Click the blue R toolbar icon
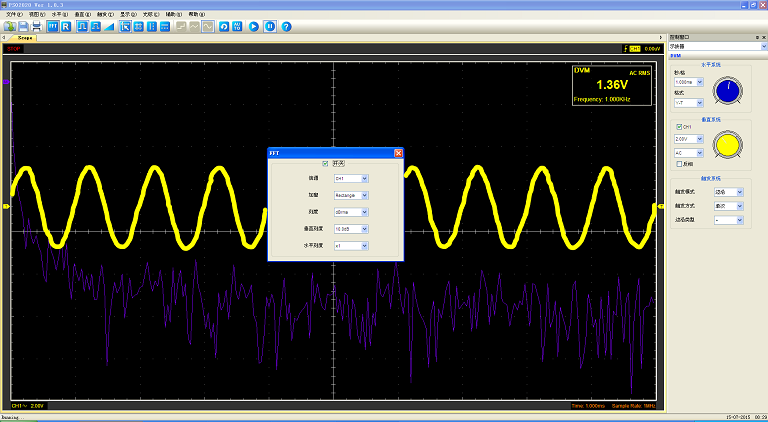This screenshot has width=768, height=422. click(66, 26)
